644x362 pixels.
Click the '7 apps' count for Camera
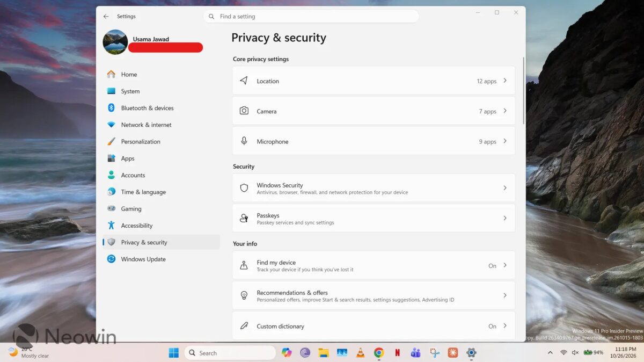pyautogui.click(x=488, y=111)
